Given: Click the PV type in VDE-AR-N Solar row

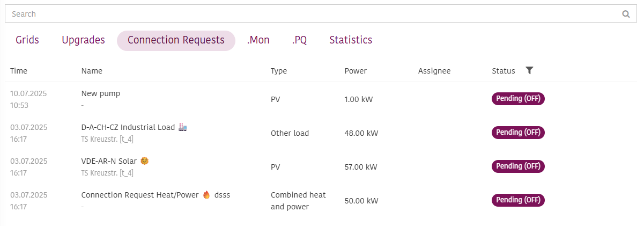Looking at the screenshot, I should coord(276,167).
